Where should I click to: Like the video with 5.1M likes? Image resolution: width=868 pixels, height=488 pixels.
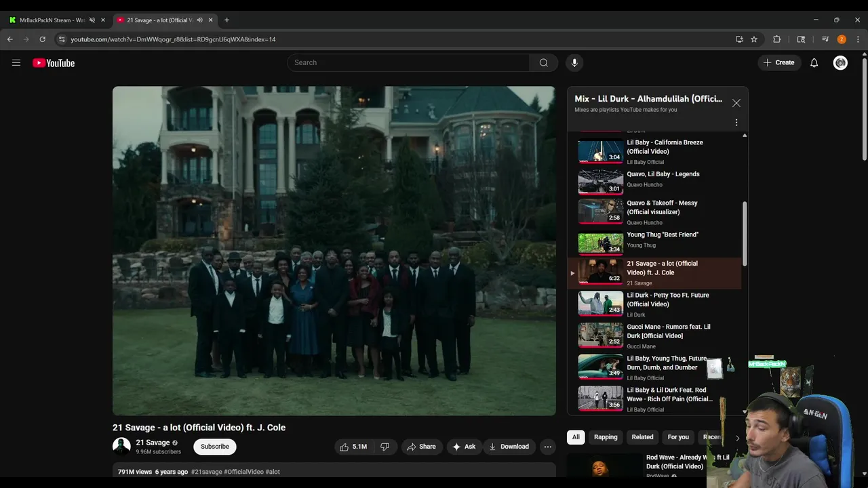point(353,447)
